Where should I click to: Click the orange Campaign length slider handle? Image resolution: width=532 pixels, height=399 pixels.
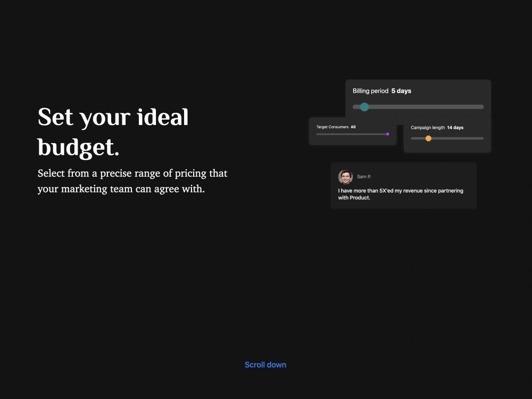pos(428,138)
